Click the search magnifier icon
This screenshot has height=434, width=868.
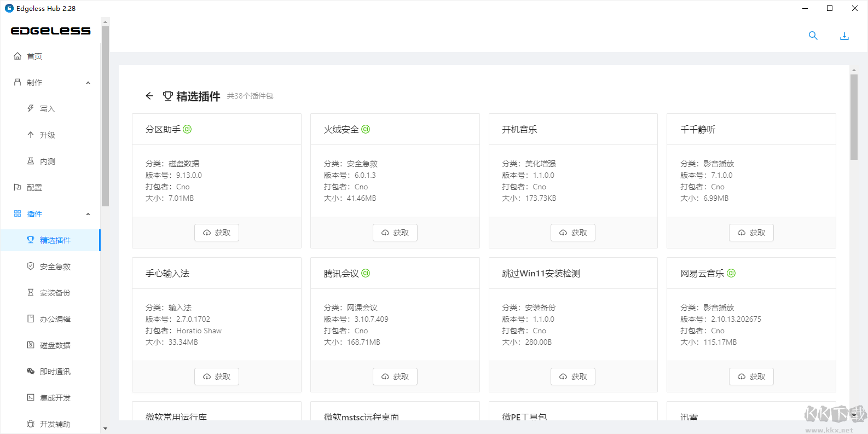[813, 36]
